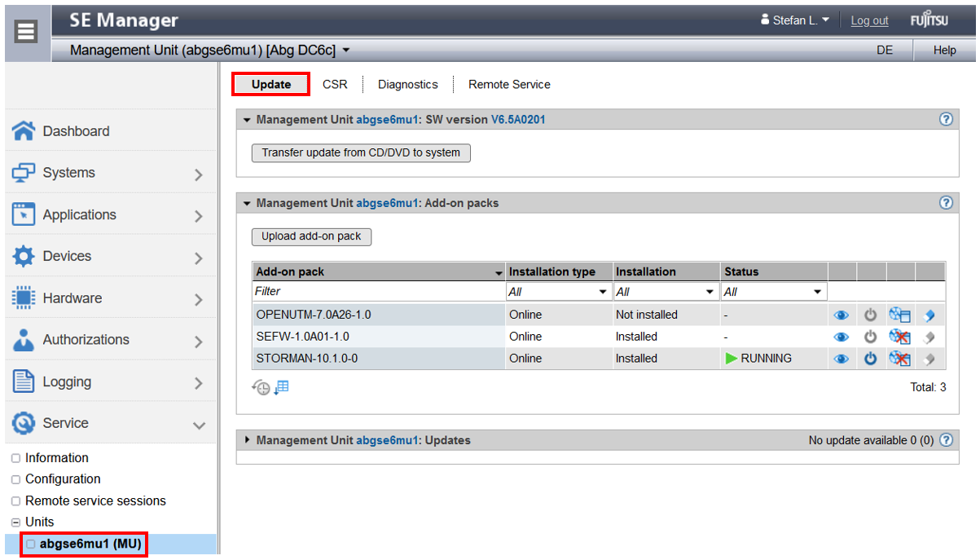Open the Dashboard from the sidebar

tap(76, 131)
